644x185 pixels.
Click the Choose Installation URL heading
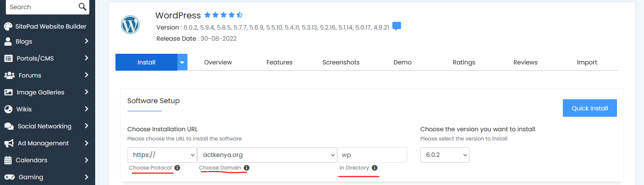[162, 129]
